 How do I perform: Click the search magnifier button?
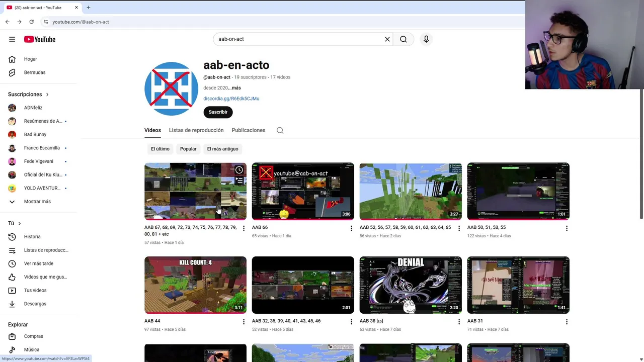pos(404,39)
